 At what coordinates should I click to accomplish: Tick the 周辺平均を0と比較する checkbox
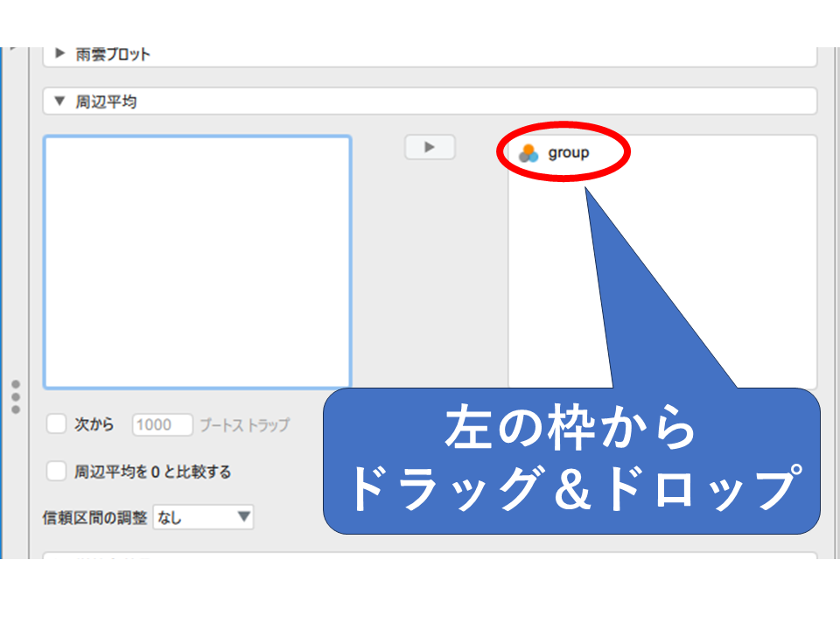(x=57, y=472)
